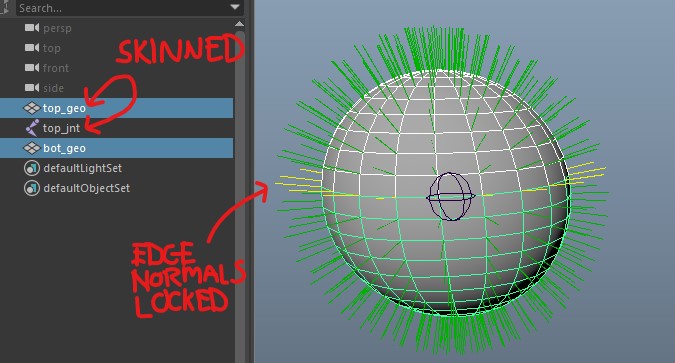The height and width of the screenshot is (363, 675).
Task: Click the outliner vertical scrollbar thumb
Action: tap(240, 196)
